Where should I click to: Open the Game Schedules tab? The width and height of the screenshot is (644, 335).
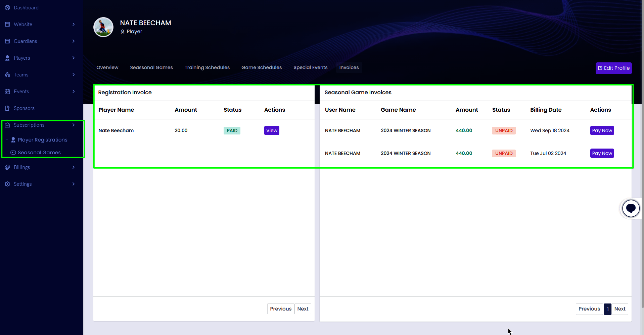[262, 67]
